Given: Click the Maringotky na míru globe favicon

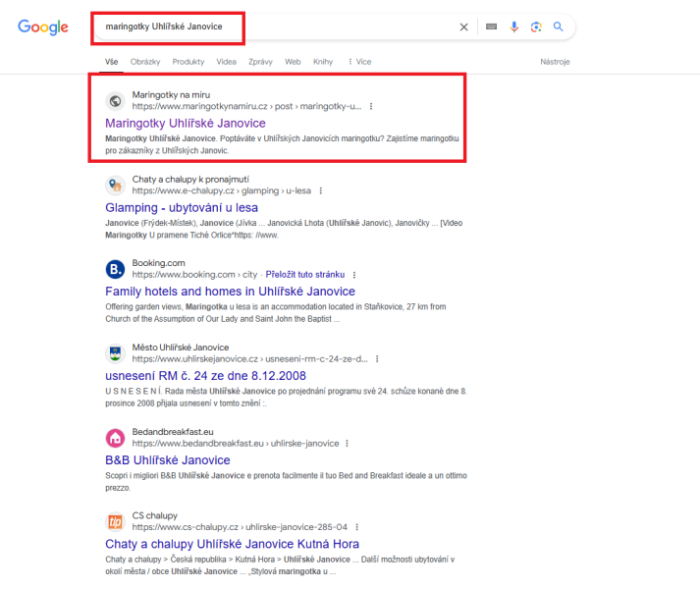Looking at the screenshot, I should click(116, 101).
